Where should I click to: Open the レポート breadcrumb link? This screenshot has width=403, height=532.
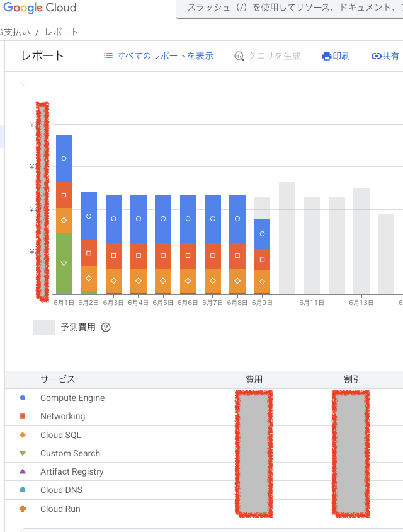[x=62, y=32]
